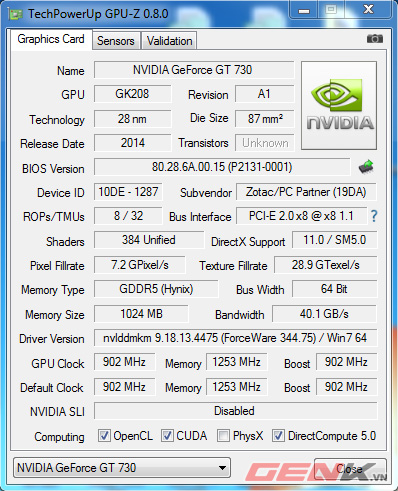The image size is (398, 491).
Task: Close the window with the X button
Action: pos(368,9)
